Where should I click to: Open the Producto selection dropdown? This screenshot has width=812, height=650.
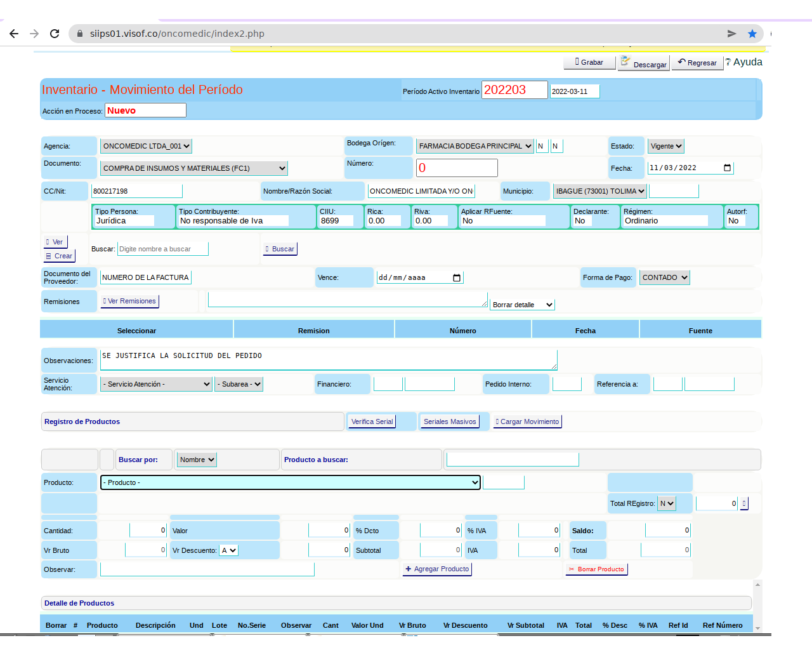(291, 483)
